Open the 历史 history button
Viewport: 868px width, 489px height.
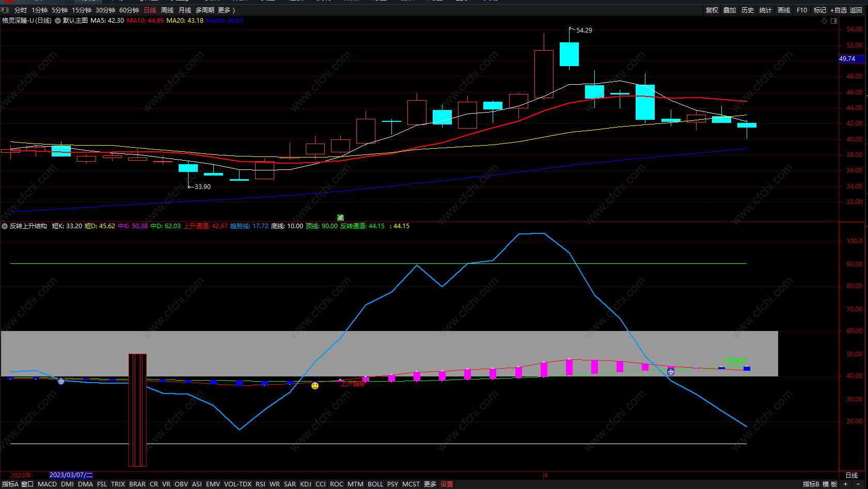748,10
